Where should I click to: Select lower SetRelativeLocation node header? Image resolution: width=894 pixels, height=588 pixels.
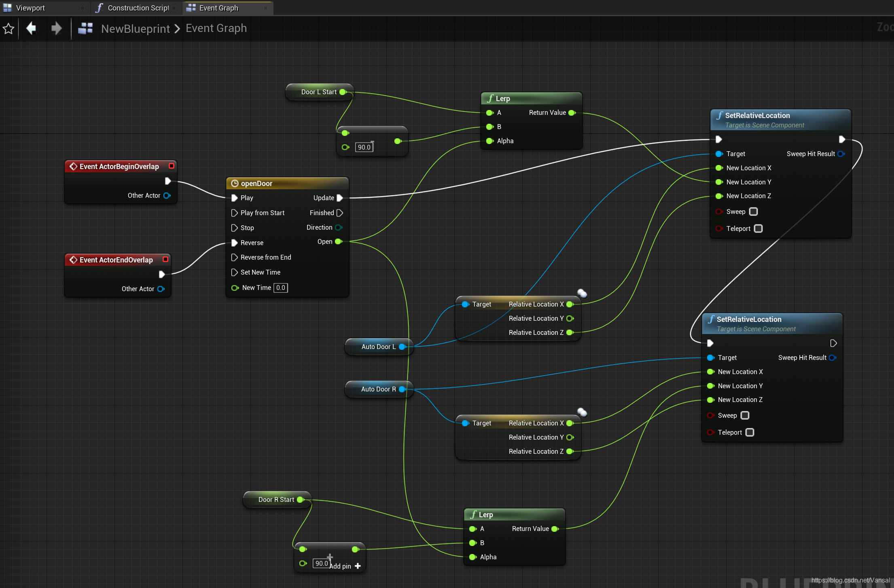tap(772, 324)
